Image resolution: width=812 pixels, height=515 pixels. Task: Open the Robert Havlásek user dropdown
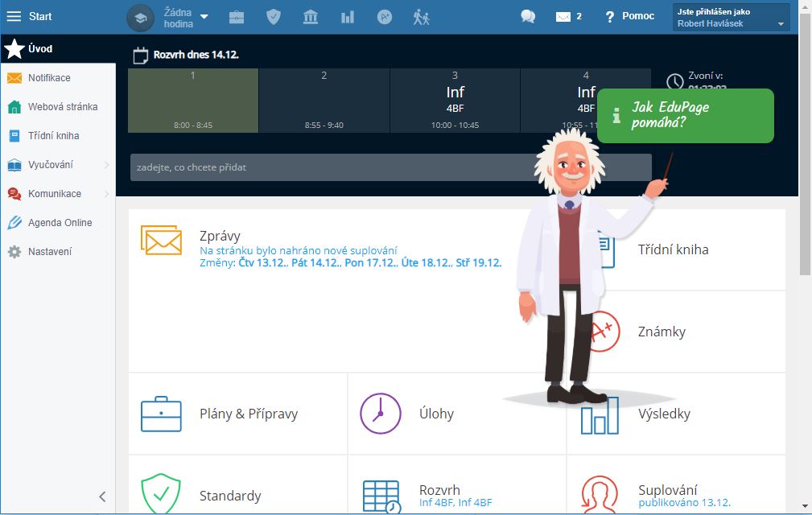[x=731, y=18]
